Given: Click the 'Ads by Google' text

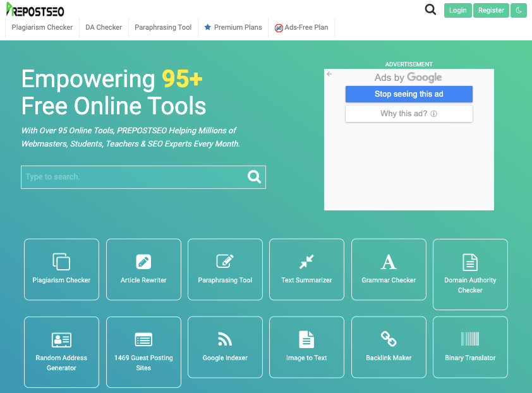Looking at the screenshot, I should [x=408, y=77].
